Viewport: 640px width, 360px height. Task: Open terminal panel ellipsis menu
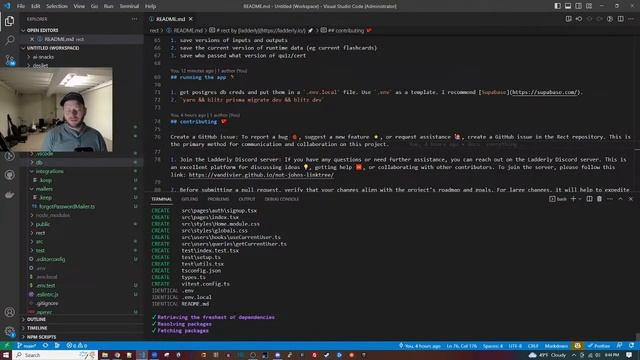(610, 199)
